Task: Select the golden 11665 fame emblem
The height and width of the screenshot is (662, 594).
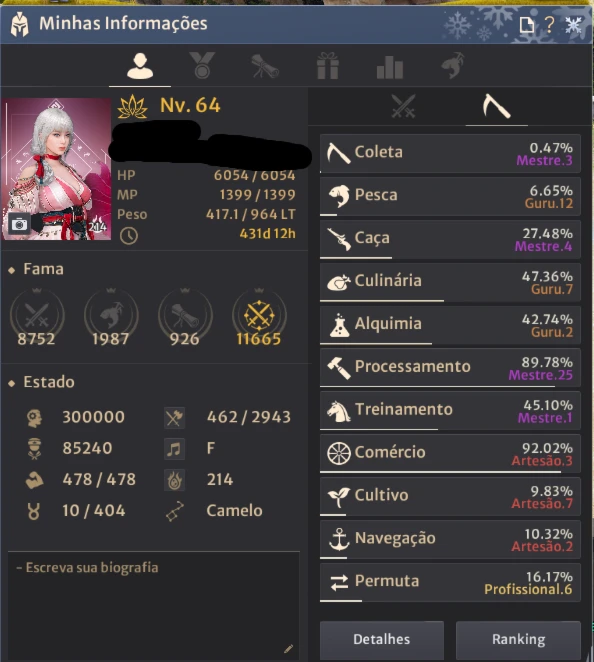Action: tap(259, 317)
